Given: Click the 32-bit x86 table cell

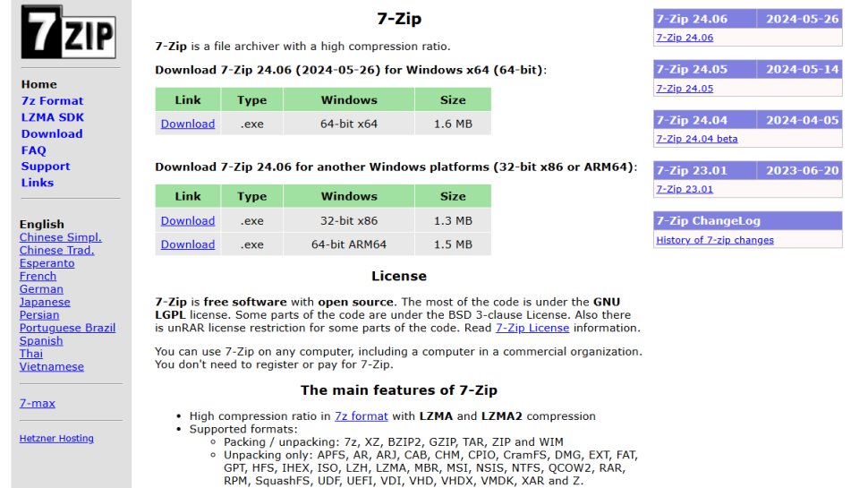Looking at the screenshot, I should click(x=349, y=220).
